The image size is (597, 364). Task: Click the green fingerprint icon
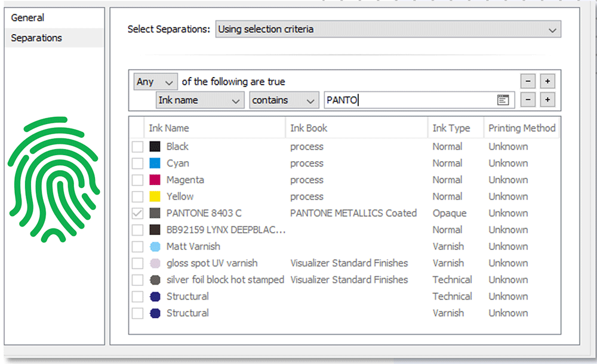click(x=54, y=180)
